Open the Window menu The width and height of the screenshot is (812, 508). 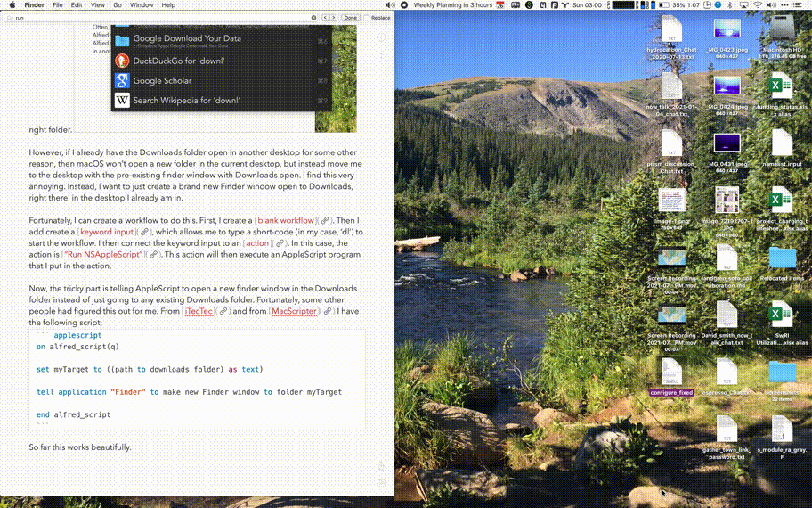(x=142, y=4)
